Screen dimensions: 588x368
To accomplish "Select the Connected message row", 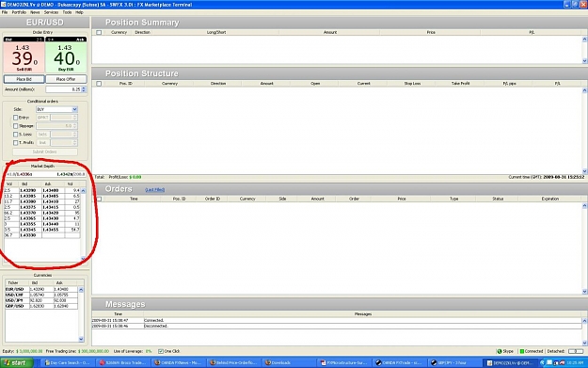I will pos(337,320).
